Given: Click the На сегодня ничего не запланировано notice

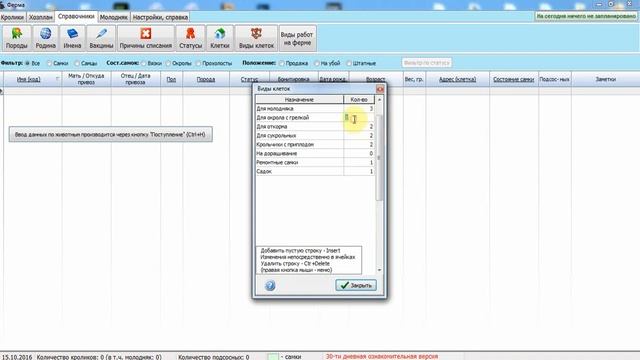Looking at the screenshot, I should pyautogui.click(x=586, y=16).
